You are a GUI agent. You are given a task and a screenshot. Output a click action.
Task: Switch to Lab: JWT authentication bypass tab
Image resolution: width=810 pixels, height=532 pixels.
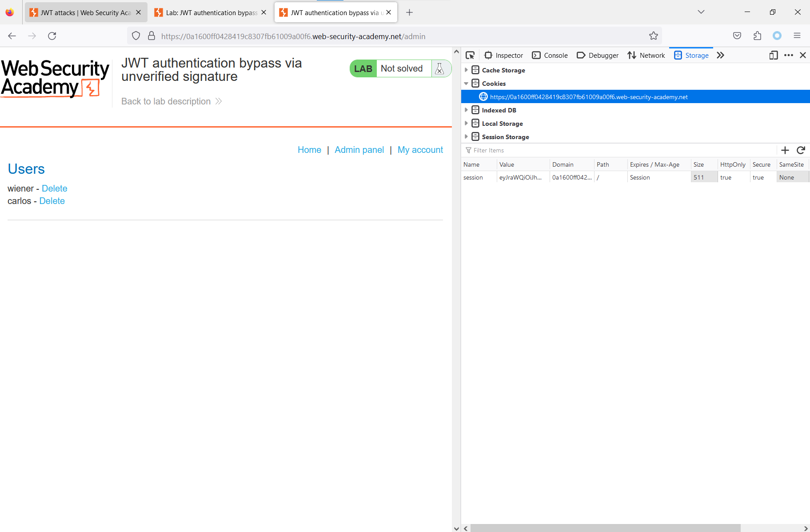pos(211,12)
